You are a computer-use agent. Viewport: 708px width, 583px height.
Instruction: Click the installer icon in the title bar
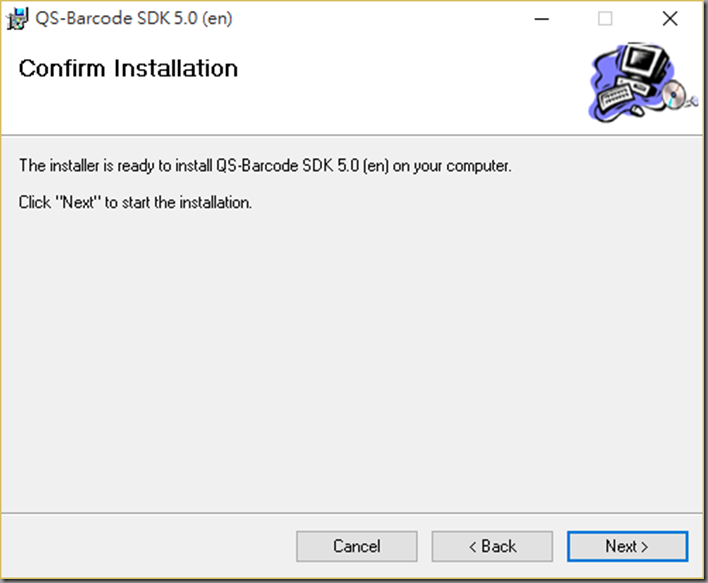pyautogui.click(x=17, y=19)
